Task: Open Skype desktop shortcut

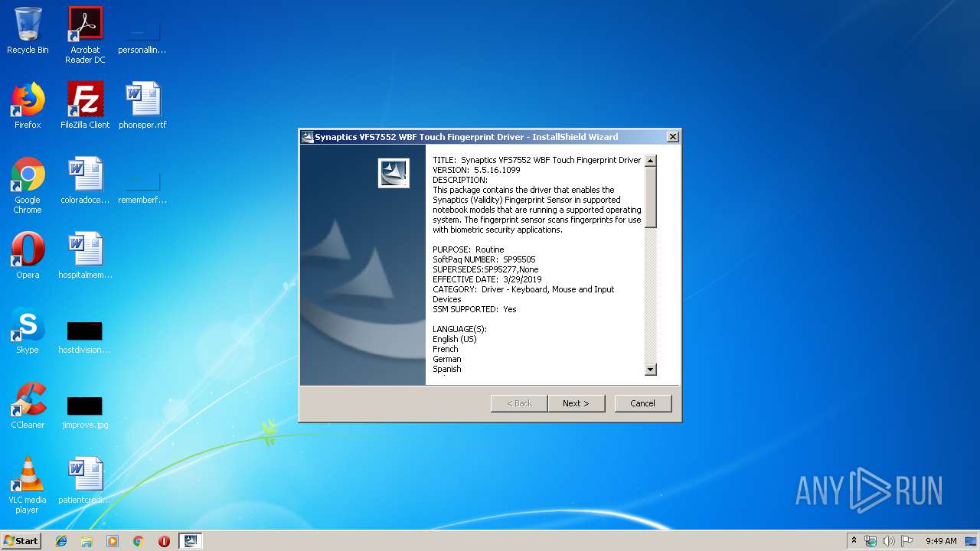Action: pos(28,331)
